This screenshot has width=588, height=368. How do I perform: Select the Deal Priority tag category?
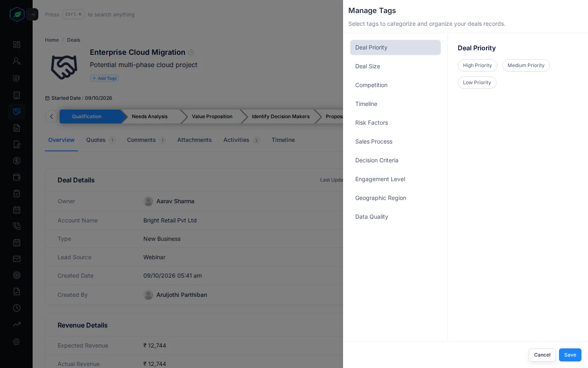click(x=395, y=47)
